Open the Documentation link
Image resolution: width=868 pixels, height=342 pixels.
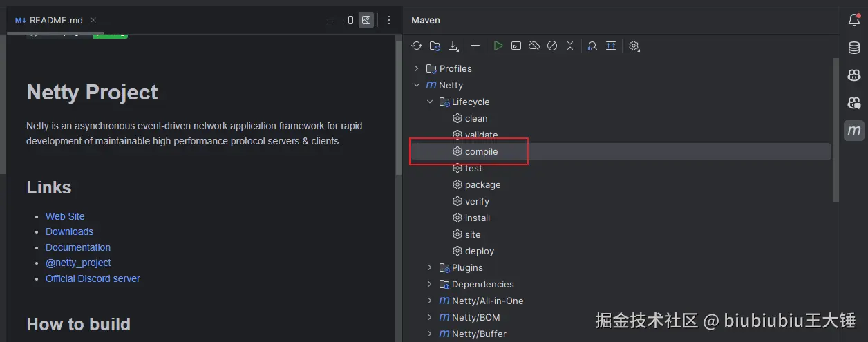(x=78, y=247)
